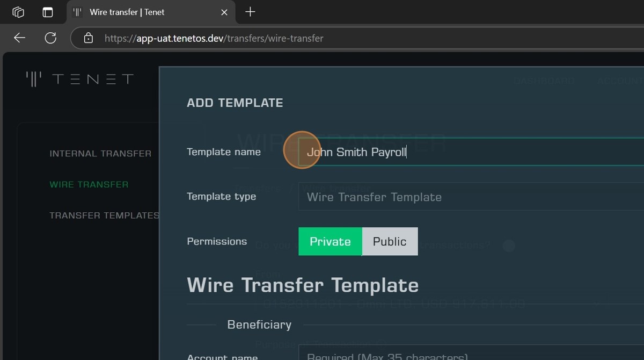This screenshot has width=644, height=360.
Task: Open the browser Workspaces icon
Action: tap(18, 12)
